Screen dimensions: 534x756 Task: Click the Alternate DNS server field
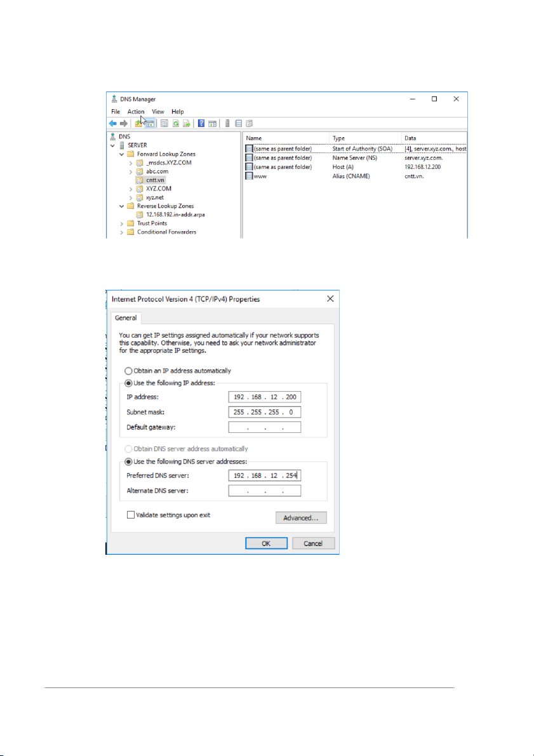click(x=265, y=491)
